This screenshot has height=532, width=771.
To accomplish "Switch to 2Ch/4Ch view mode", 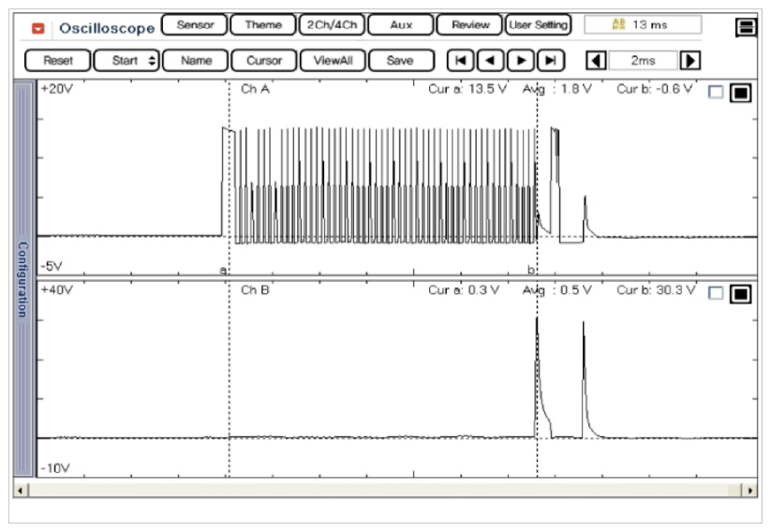I will coord(332,25).
